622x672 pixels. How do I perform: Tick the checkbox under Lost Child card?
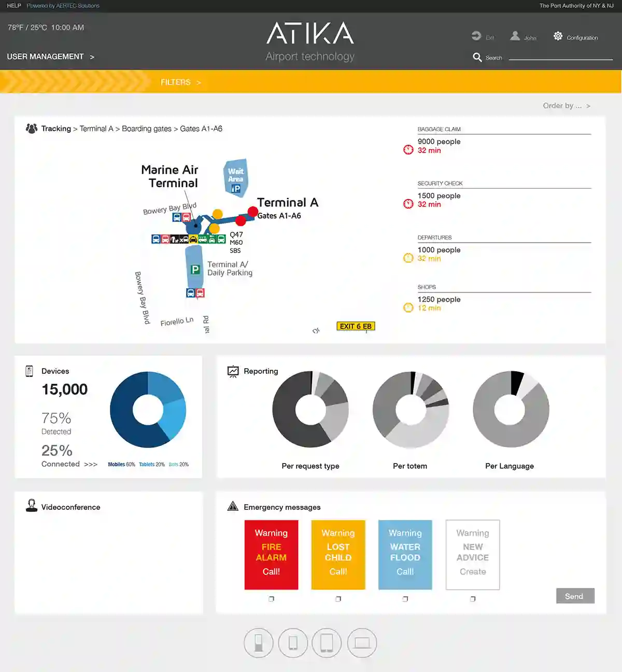[338, 599]
